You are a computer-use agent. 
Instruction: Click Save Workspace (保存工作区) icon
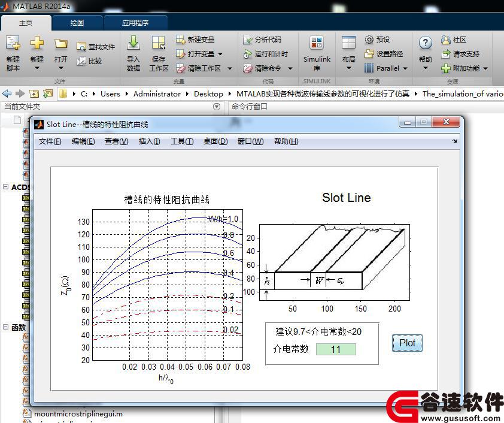(x=159, y=43)
